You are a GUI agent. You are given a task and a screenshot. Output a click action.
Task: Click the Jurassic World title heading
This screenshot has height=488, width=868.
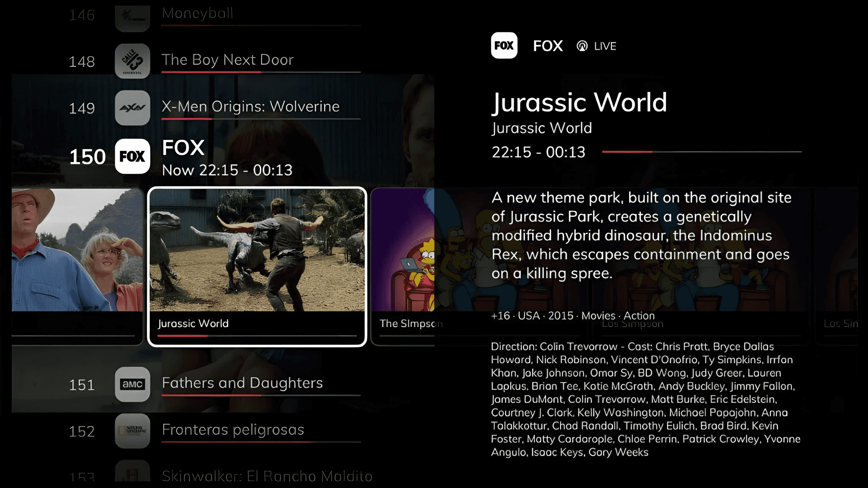(579, 102)
